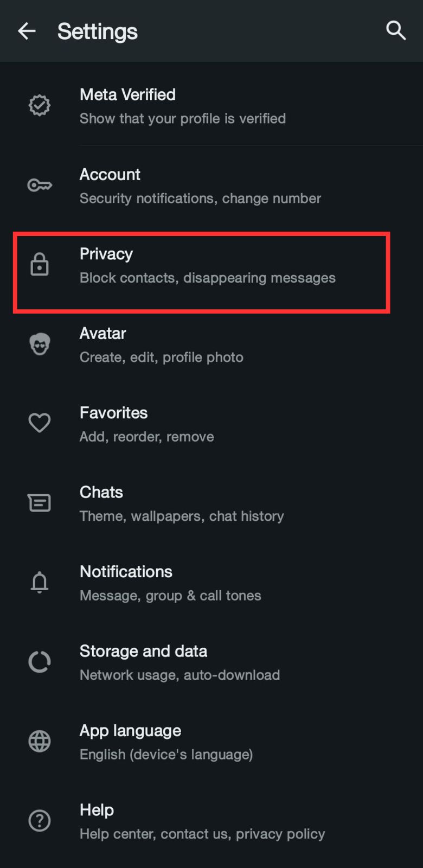
Task: Open Meta Verified settings entry
Action: tap(211, 106)
